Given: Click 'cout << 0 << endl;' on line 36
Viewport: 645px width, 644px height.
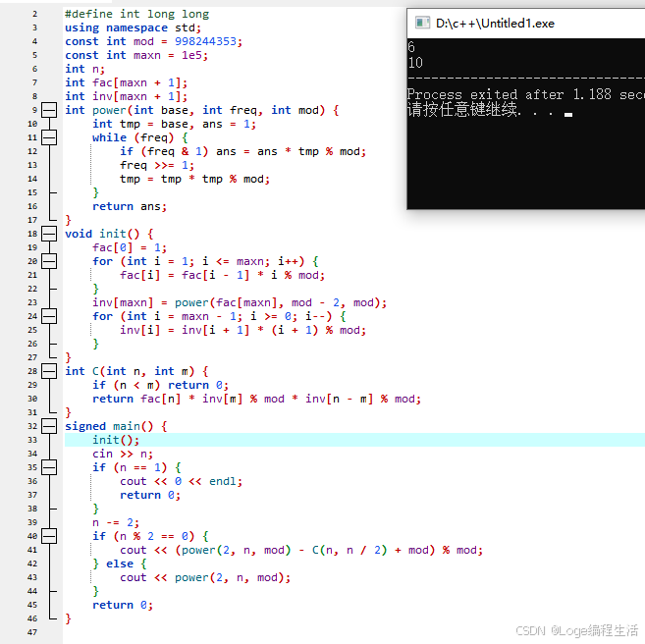Looking at the screenshot, I should click(x=181, y=481).
